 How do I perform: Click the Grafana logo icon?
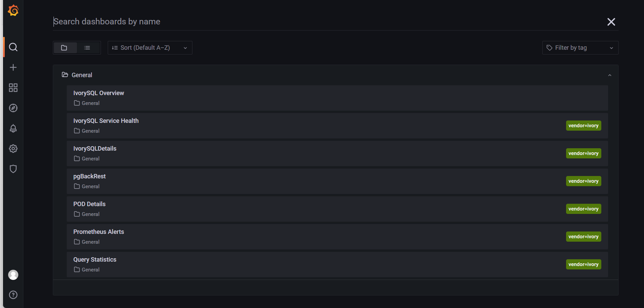13,10
